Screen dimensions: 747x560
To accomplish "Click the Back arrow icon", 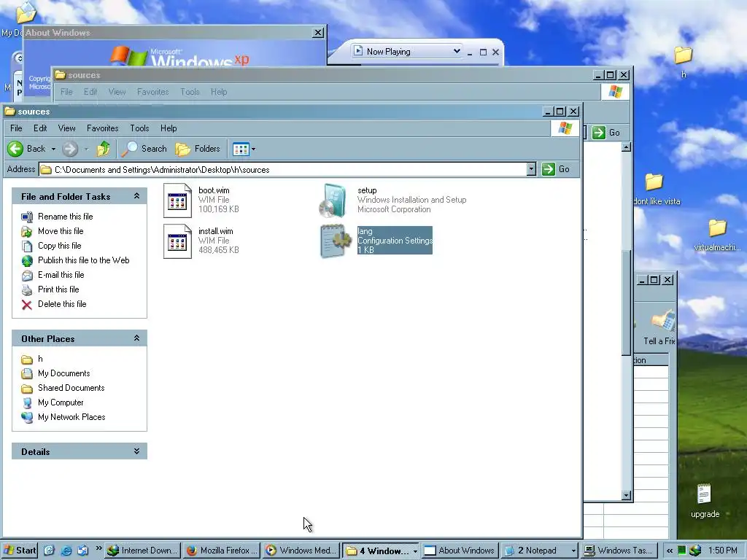I will click(x=15, y=149).
